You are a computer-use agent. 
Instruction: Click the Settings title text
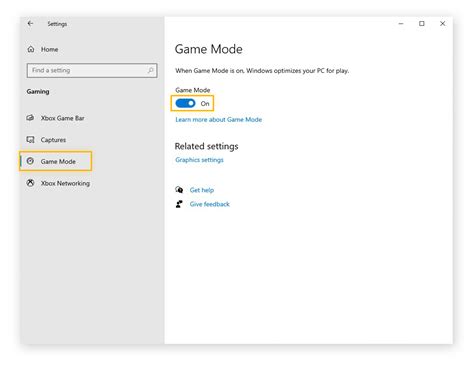tap(57, 24)
